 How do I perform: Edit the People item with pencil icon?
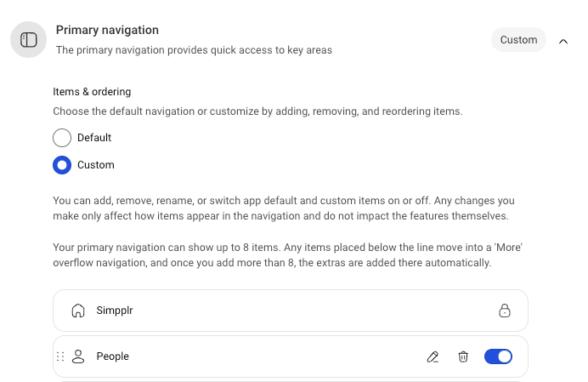click(433, 356)
